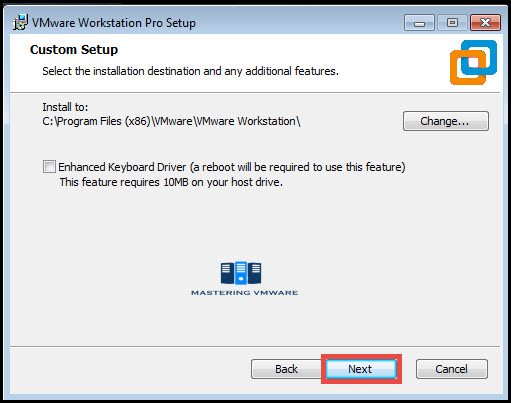Close the setup window with the red X
Screen dimensions: 511x403
tap(485, 23)
